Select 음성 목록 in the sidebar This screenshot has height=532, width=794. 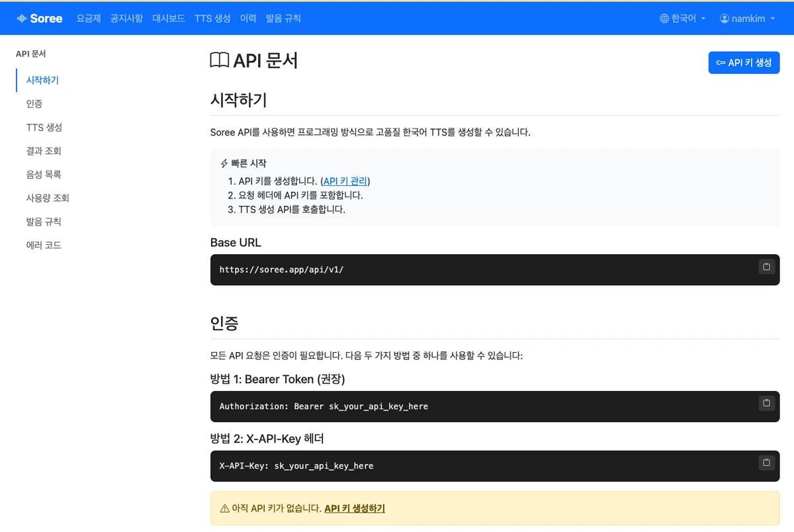[44, 175]
